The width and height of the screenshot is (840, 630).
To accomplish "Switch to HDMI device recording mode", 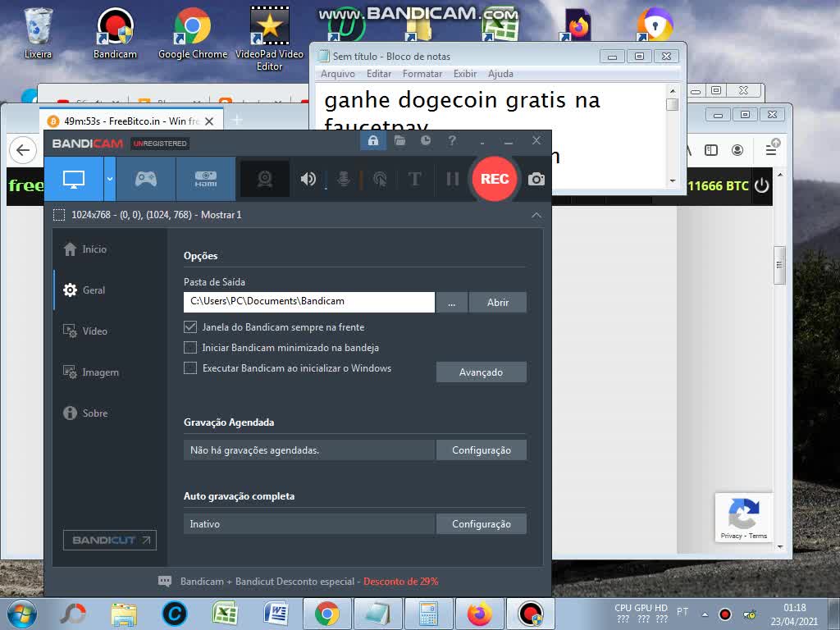I will (x=206, y=179).
